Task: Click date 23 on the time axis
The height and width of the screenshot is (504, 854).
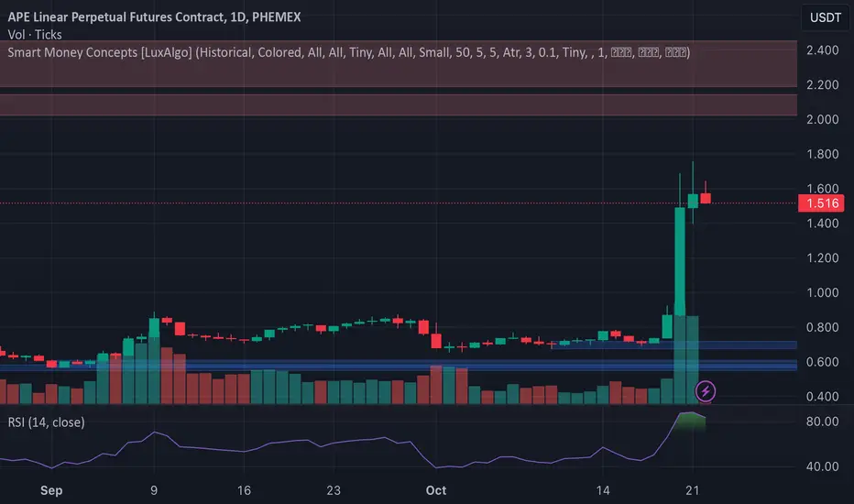Action: (x=334, y=490)
